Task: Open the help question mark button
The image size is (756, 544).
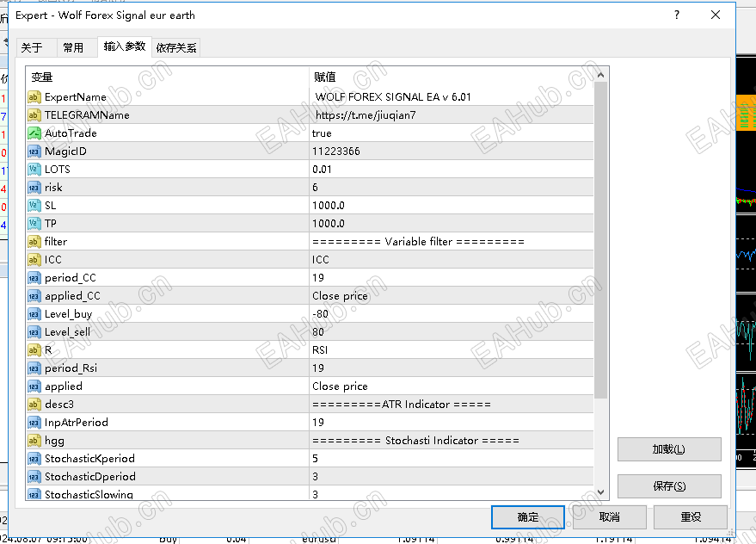Action: click(x=677, y=15)
